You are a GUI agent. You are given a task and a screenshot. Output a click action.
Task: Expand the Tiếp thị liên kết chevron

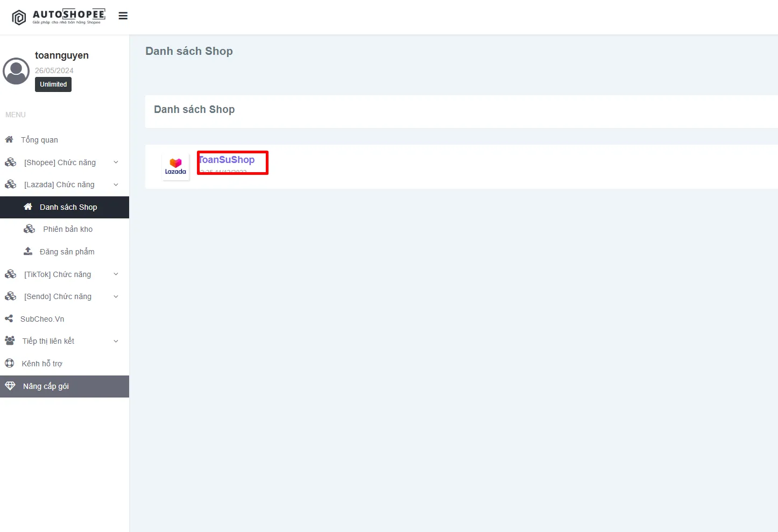point(116,341)
